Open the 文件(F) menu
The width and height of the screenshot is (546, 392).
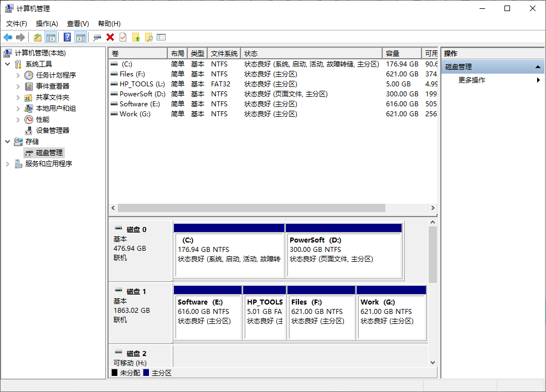tap(17, 24)
